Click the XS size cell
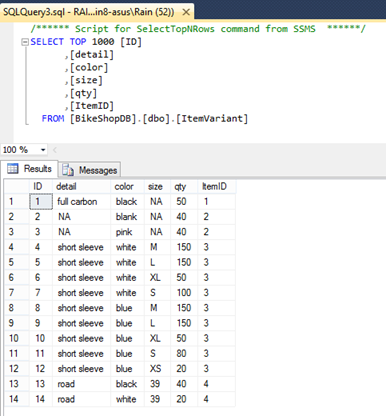The width and height of the screenshot is (386, 416). click(x=157, y=369)
